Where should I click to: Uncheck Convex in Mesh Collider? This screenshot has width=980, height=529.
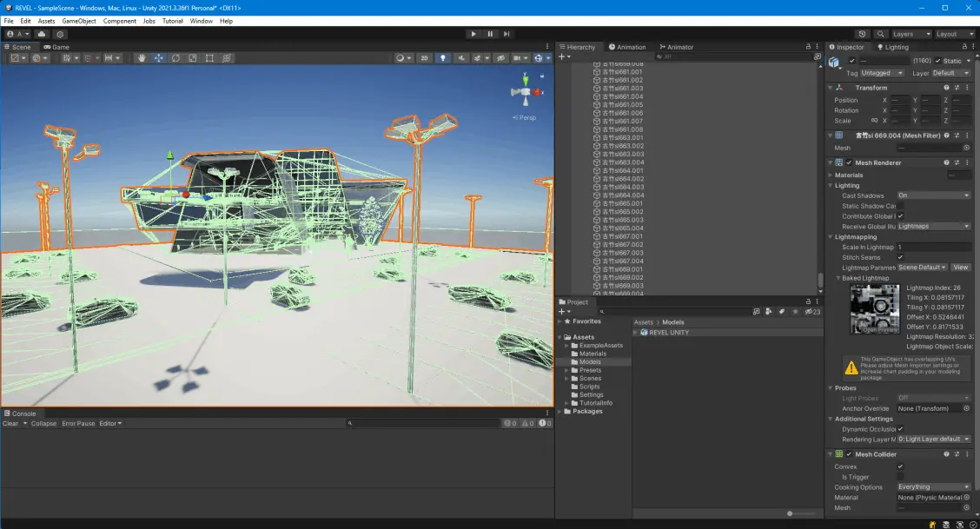point(901,466)
